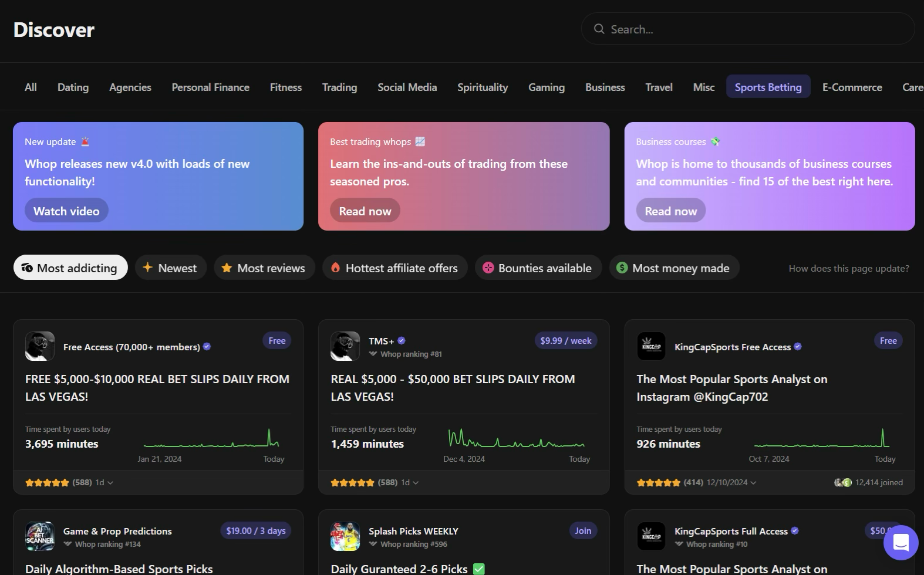Select Most money made filter
The width and height of the screenshot is (924, 575).
pos(674,268)
